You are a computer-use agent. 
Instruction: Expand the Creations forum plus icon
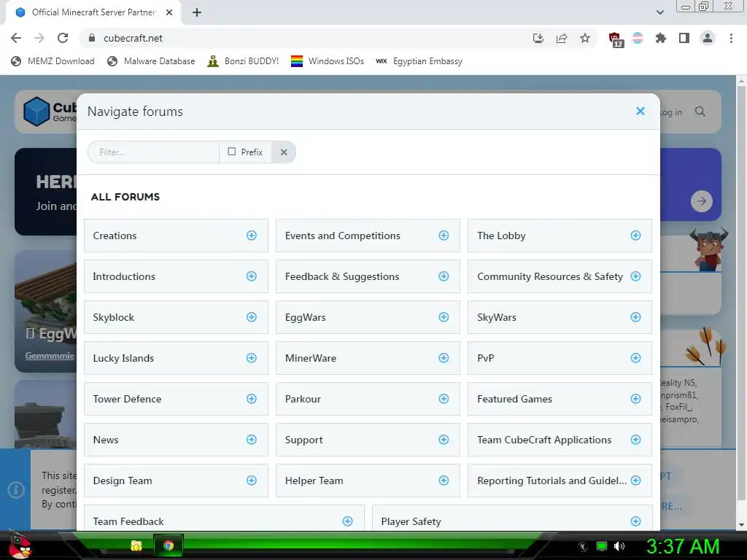point(252,236)
